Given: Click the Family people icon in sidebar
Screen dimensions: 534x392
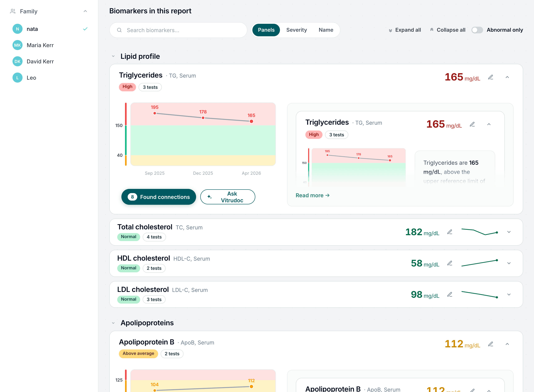Looking at the screenshot, I should pos(13,11).
